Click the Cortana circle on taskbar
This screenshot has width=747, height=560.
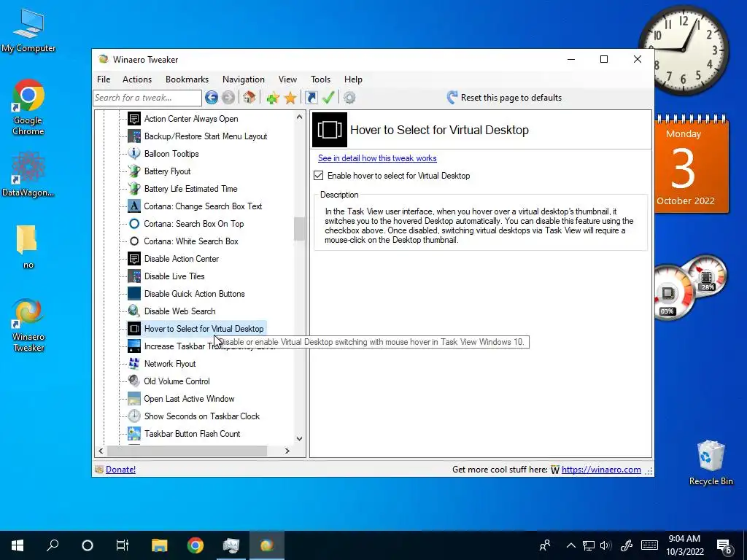click(88, 545)
